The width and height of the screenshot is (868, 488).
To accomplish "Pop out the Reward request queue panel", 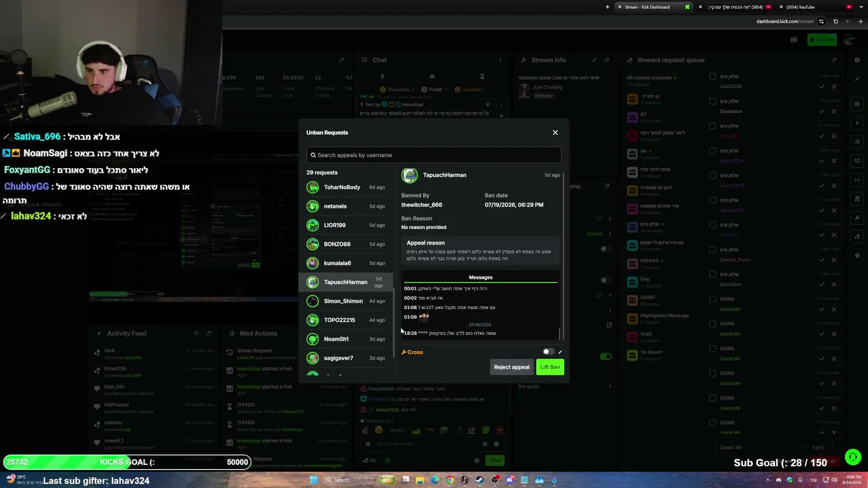I will click(835, 60).
